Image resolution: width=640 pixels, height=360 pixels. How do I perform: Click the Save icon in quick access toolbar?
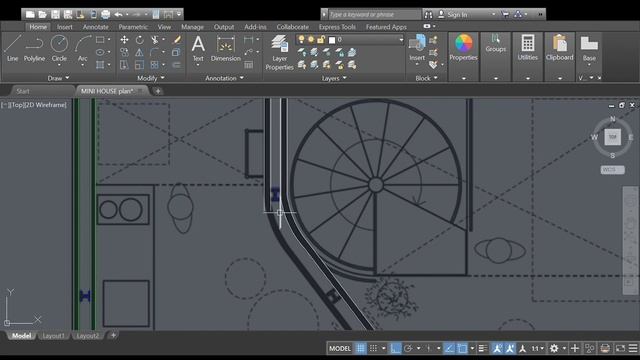55,14
